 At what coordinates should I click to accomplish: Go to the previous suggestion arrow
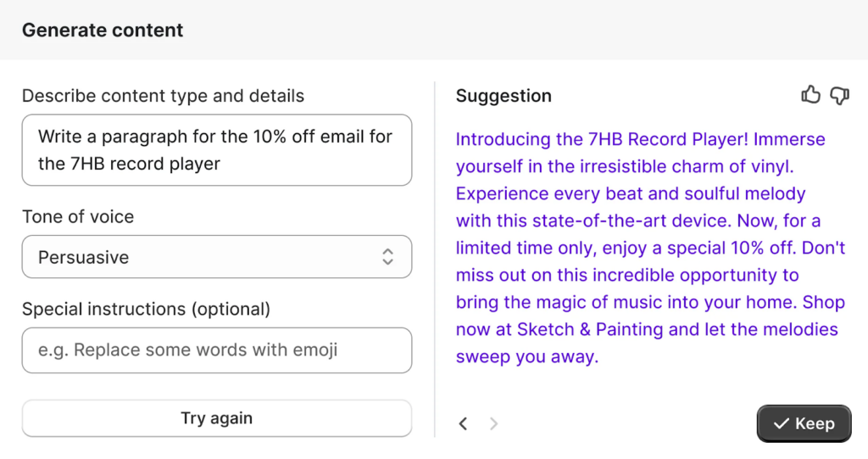pyautogui.click(x=463, y=423)
